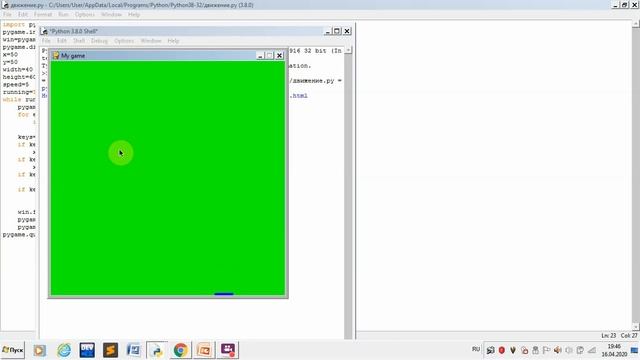Open Window menu in the editor window

pyautogui.click(x=111, y=14)
